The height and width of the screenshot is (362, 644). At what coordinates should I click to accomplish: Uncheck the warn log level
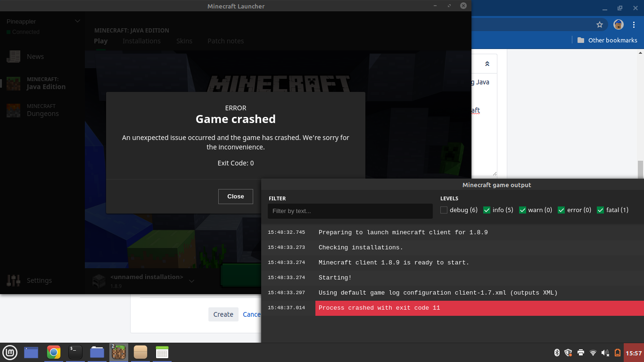coord(522,210)
